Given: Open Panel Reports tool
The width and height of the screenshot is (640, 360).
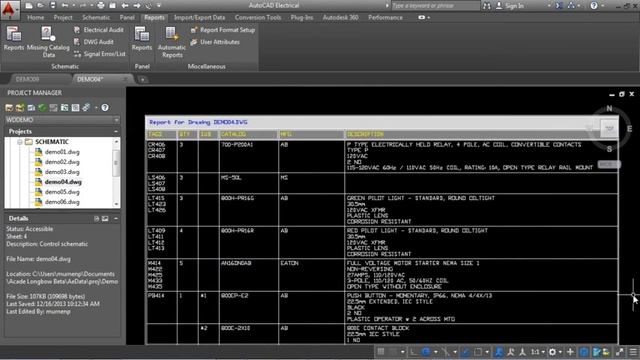Looking at the screenshot, I should coord(142,39).
